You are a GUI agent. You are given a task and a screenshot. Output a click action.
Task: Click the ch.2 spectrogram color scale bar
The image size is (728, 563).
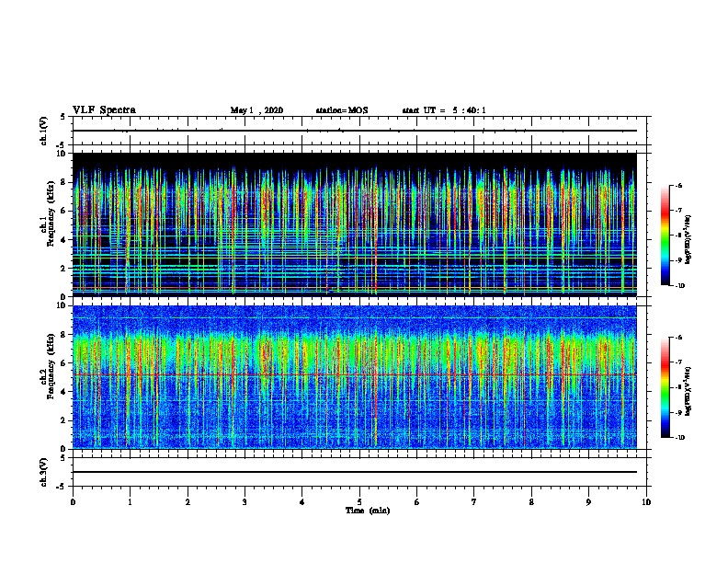tap(665, 387)
